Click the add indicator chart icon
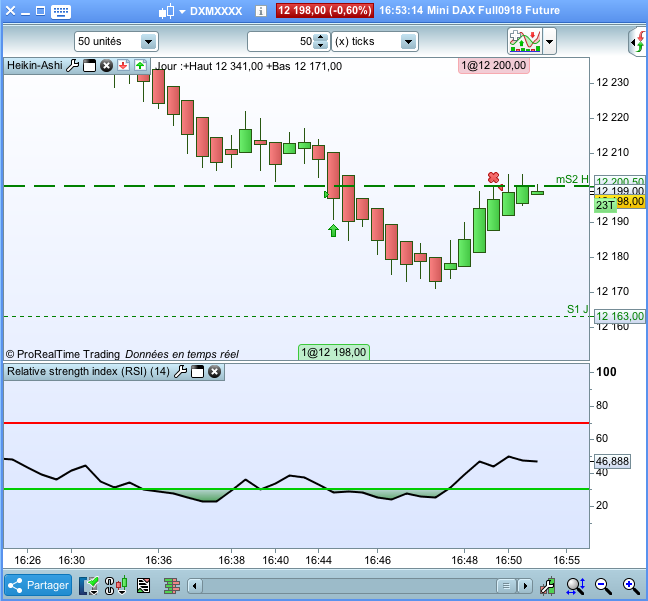Screen dimensions: 648x601 (525, 41)
